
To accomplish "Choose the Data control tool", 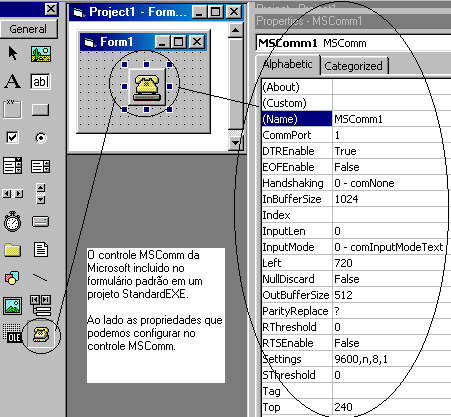I will pyautogui.click(x=40, y=305).
